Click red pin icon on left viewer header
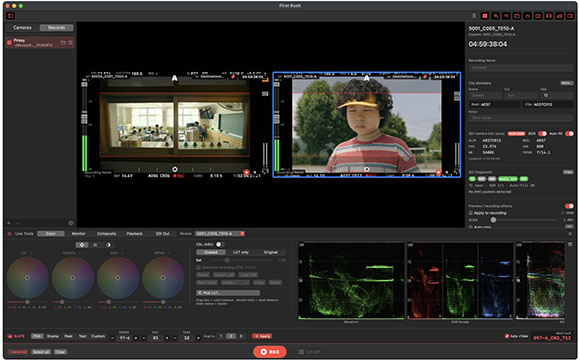 (233, 77)
